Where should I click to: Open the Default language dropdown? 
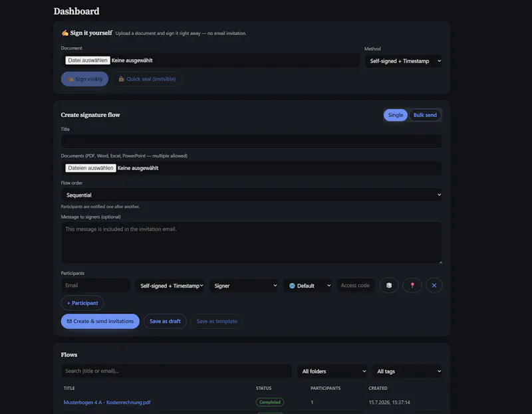coord(308,286)
